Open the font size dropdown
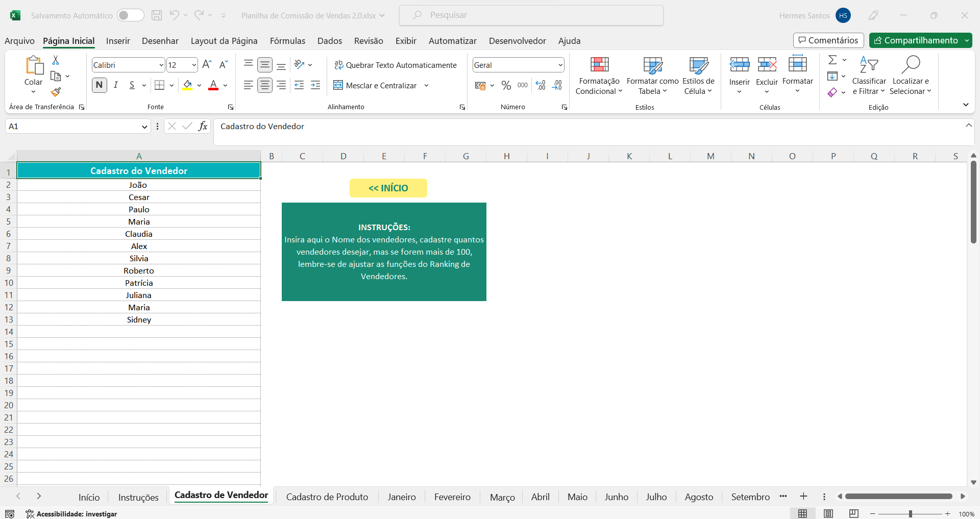 (x=194, y=65)
